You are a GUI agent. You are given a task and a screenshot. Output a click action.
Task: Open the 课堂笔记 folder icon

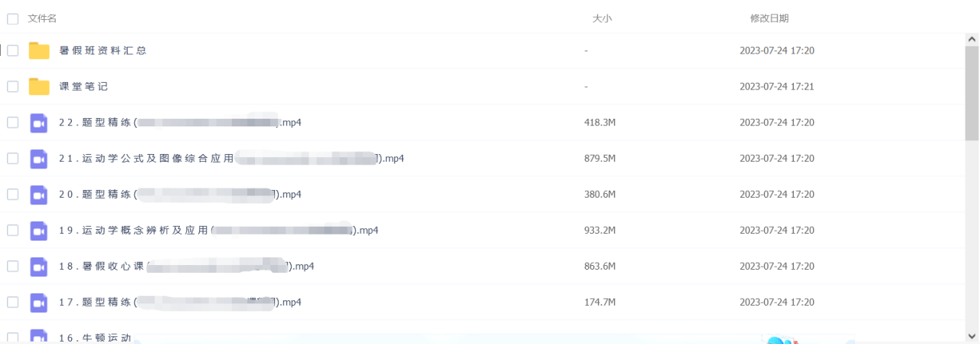point(39,87)
